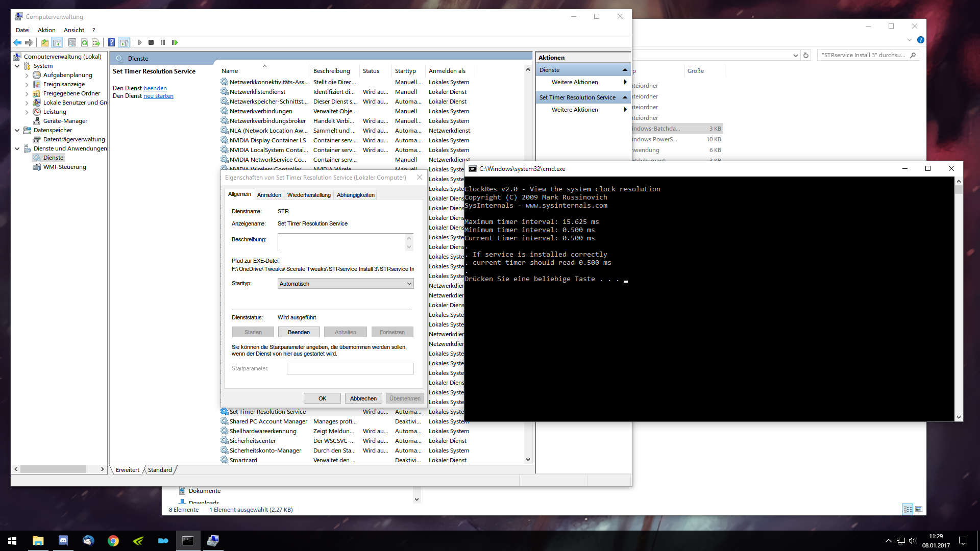980x551 pixels.
Task: Click the Restart Service toolbar icon
Action: (x=175, y=42)
